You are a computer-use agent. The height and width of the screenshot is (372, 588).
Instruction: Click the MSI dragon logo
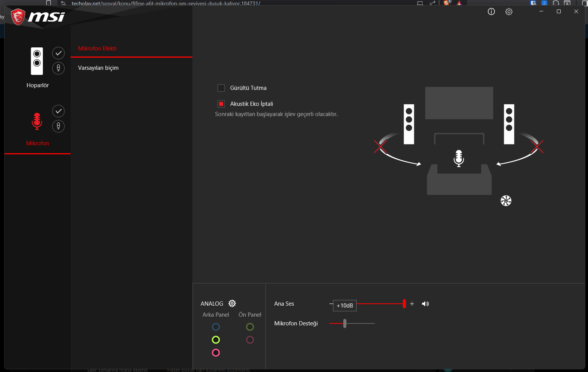click(x=18, y=17)
